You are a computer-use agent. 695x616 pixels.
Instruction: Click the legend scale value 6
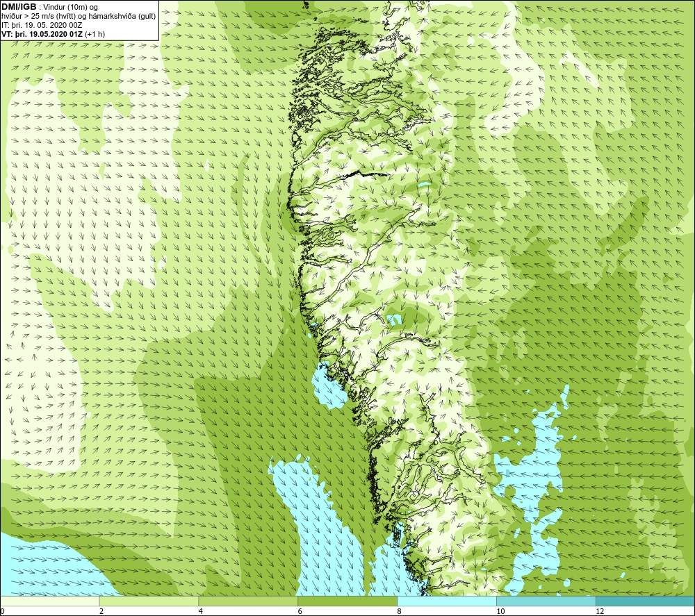tap(300, 611)
